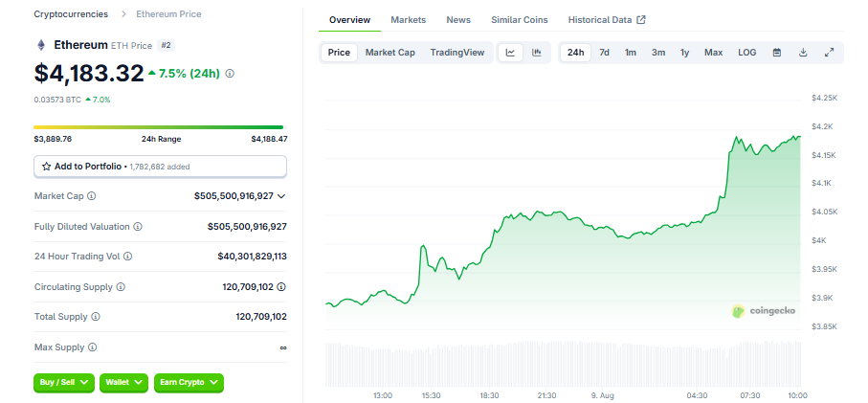Click the 24h high $4,188.47
868x403 pixels.
point(269,139)
